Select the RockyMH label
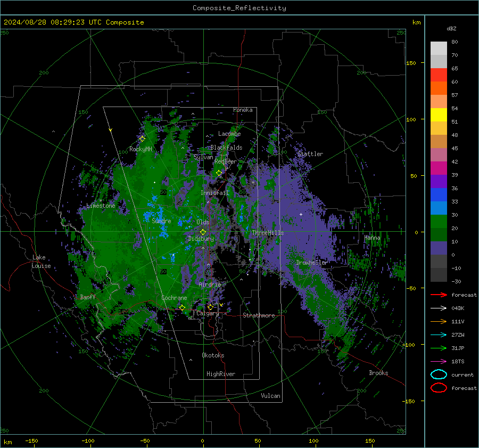The width and height of the screenshot is (479, 448). pyautogui.click(x=141, y=149)
